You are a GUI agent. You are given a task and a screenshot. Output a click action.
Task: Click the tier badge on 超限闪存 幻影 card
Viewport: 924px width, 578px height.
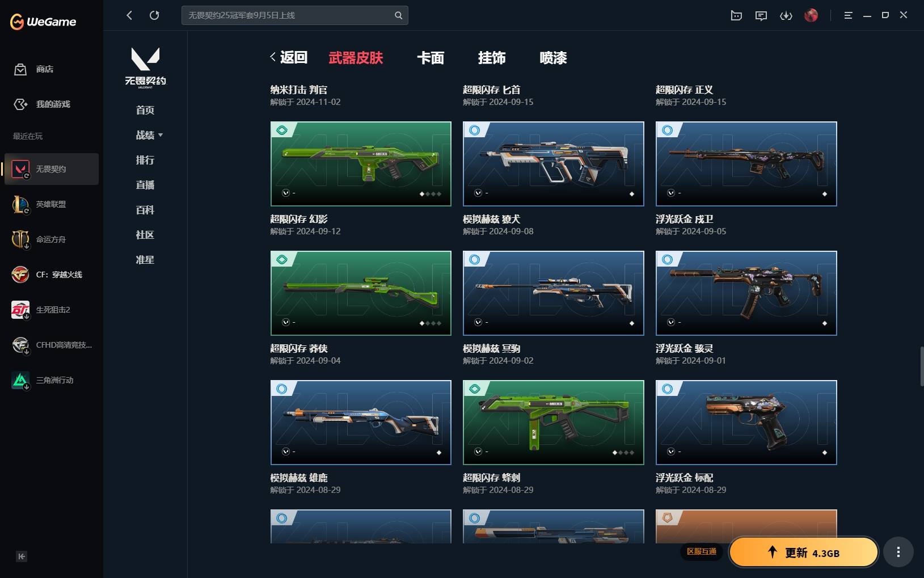click(282, 130)
